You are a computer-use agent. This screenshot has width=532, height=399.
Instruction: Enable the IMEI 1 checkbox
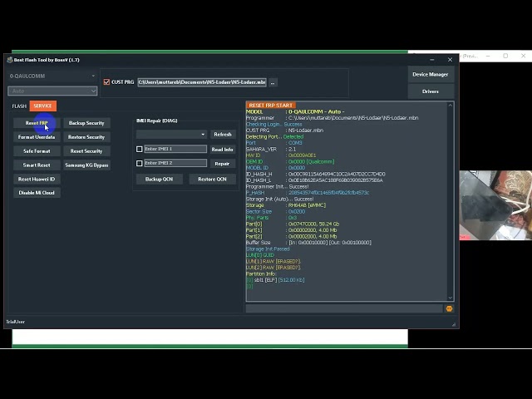pyautogui.click(x=139, y=149)
